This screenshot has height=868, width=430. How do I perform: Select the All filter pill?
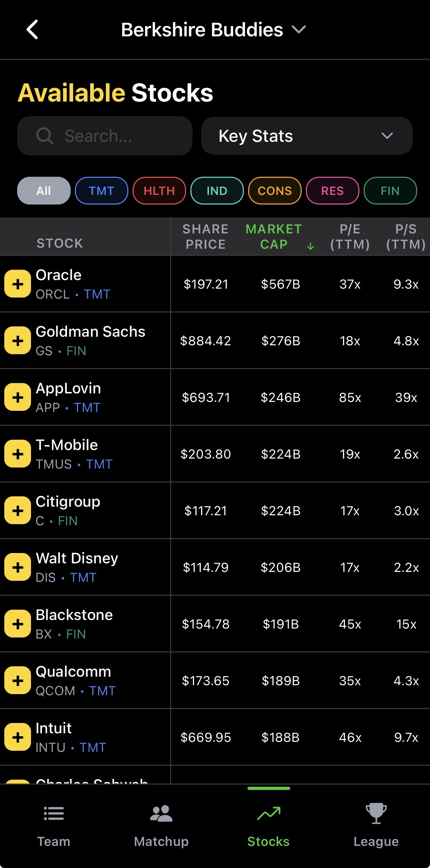43,191
